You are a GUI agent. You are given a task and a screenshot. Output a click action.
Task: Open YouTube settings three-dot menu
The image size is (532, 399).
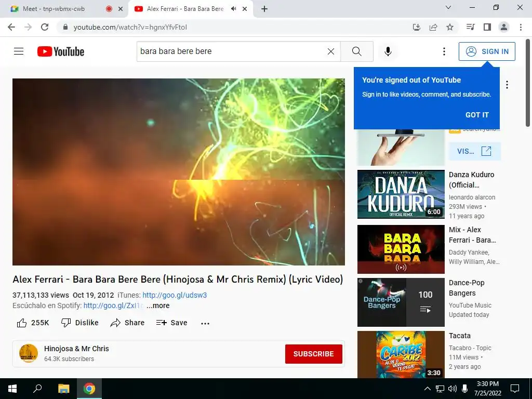(x=444, y=51)
